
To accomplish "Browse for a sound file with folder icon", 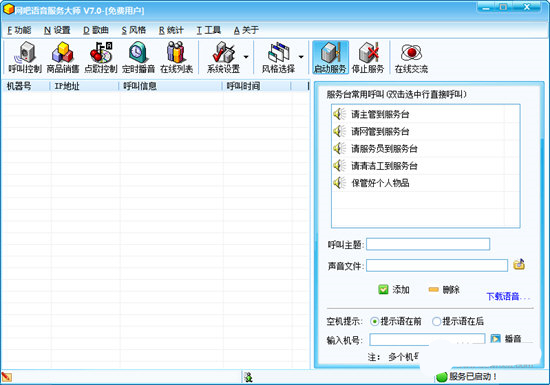I will (519, 264).
